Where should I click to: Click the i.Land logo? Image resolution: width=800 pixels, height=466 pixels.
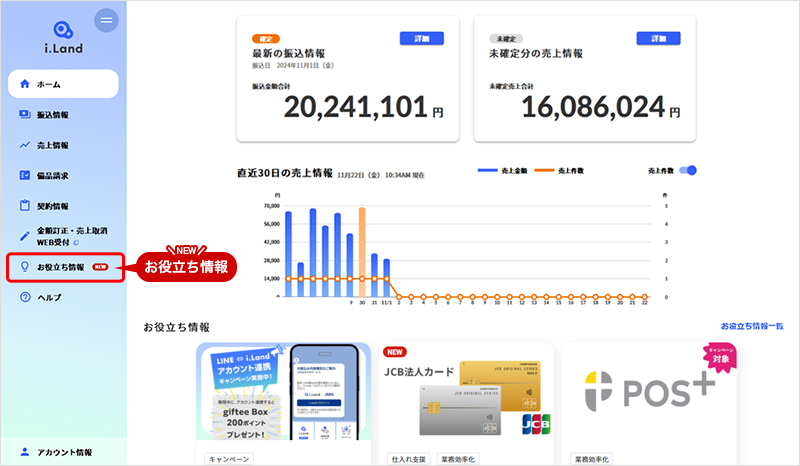63,38
